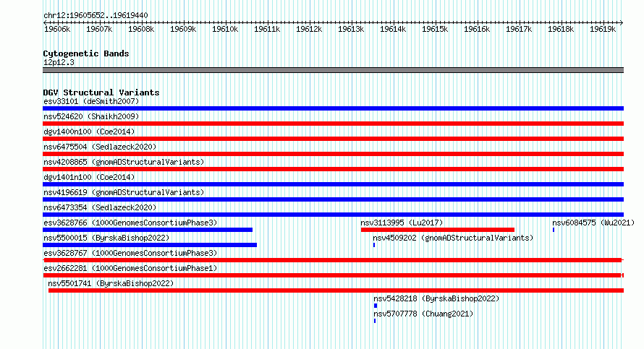Open dgv1401n100 (Coe2014) label
644x349 pixels.
click(89, 177)
